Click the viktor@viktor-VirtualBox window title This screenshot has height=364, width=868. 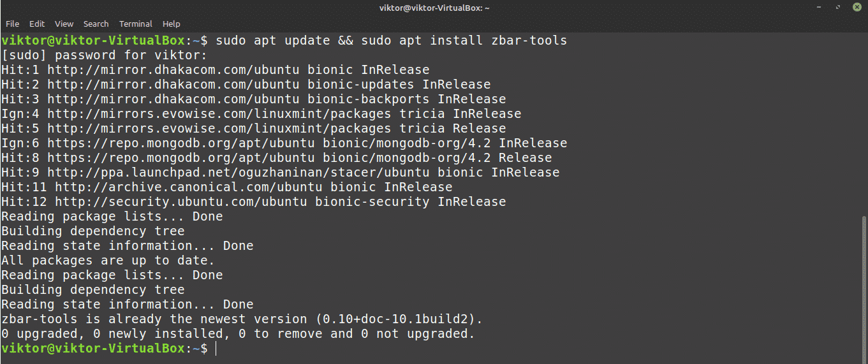click(434, 8)
